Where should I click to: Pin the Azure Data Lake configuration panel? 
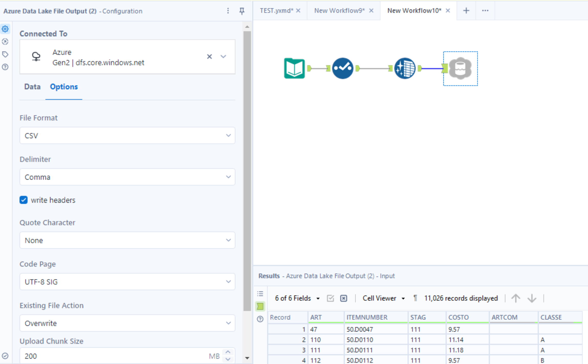click(242, 11)
